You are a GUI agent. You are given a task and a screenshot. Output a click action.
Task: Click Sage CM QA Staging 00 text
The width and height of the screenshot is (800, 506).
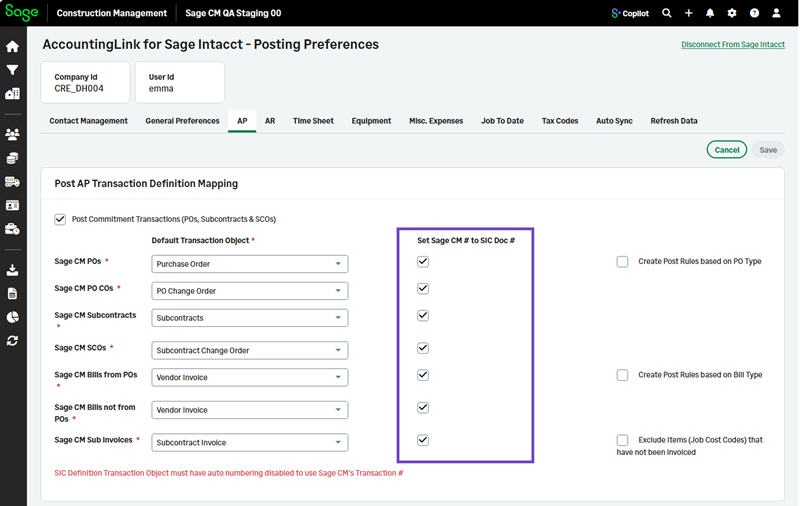[x=233, y=13]
